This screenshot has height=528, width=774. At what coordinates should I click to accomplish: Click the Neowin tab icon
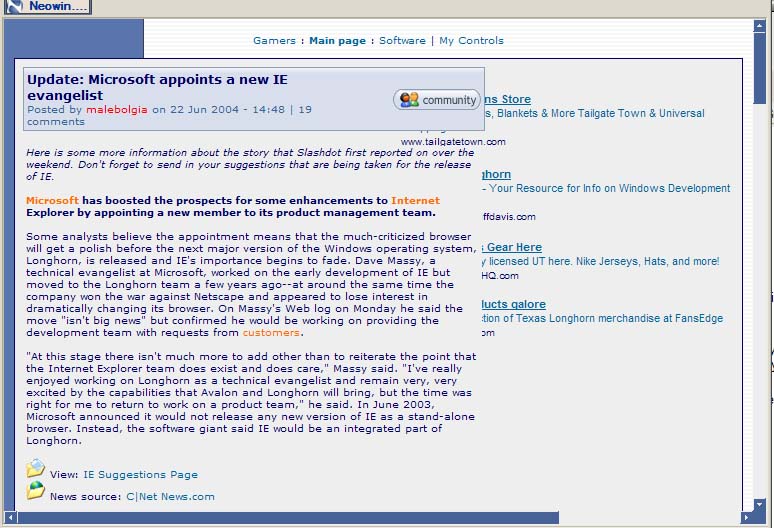14,6
